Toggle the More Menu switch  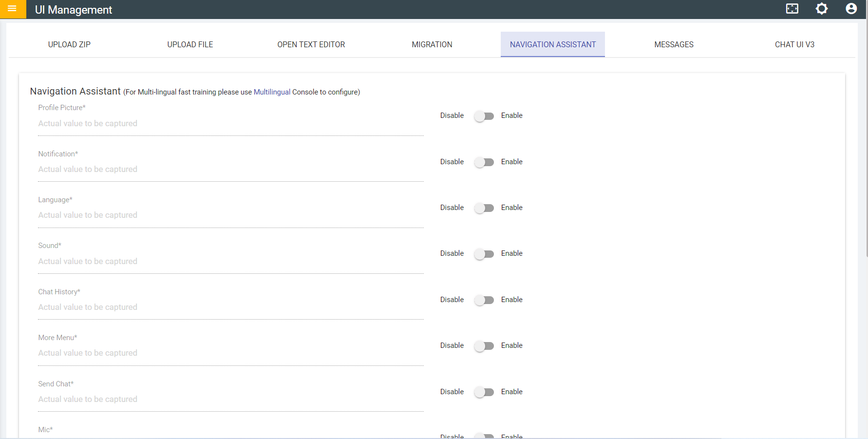pos(484,346)
